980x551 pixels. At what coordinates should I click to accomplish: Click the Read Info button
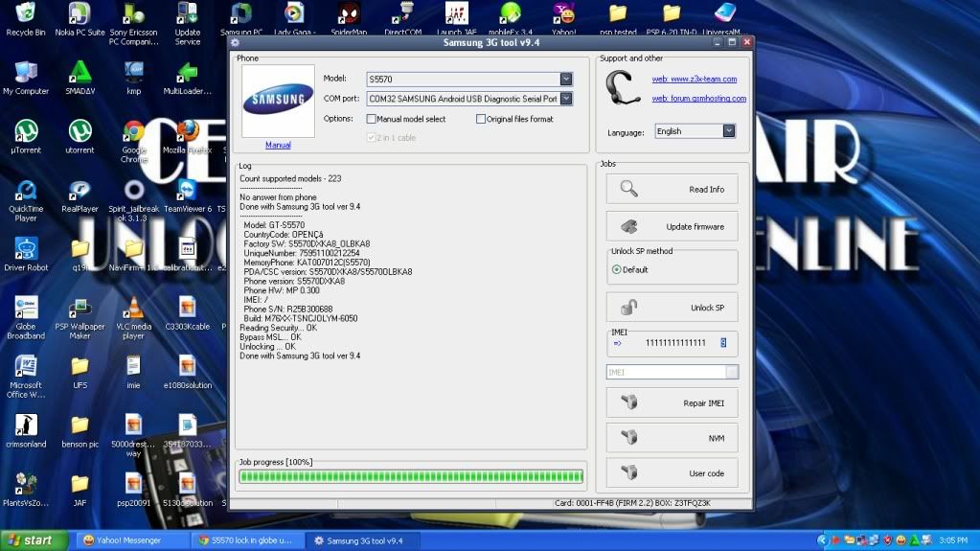[x=672, y=189]
